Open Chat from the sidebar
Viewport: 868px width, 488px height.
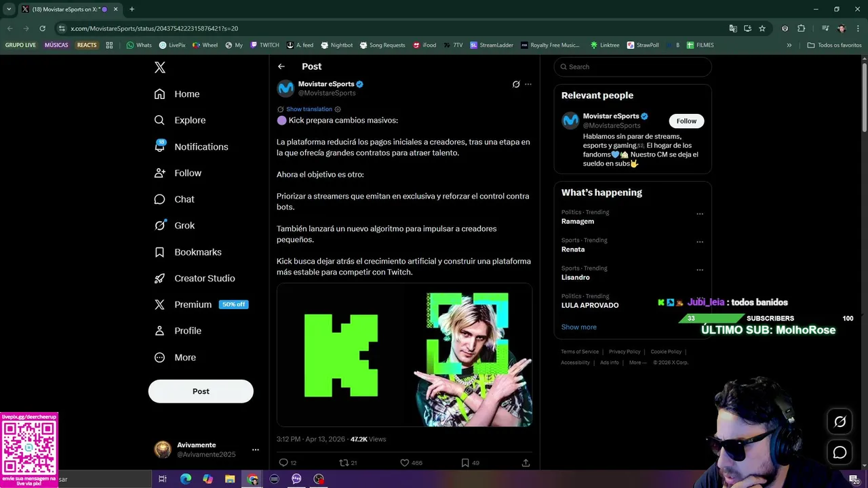[x=174, y=199]
